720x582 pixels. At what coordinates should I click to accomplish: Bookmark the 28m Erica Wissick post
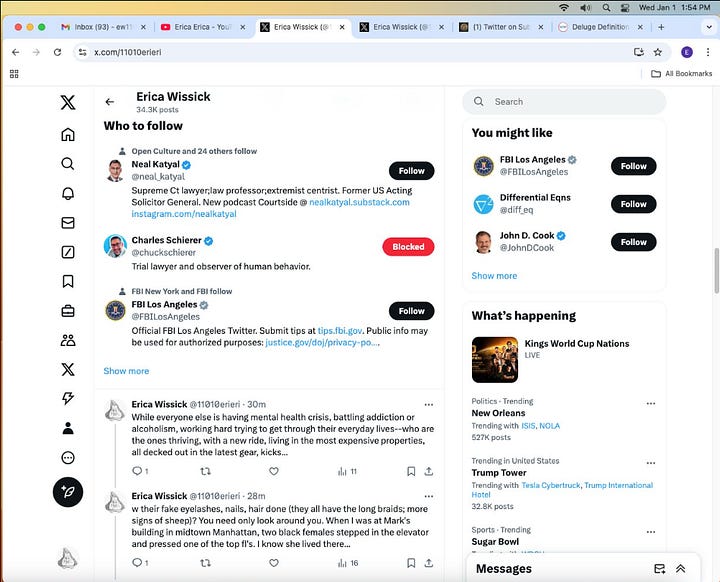click(411, 563)
